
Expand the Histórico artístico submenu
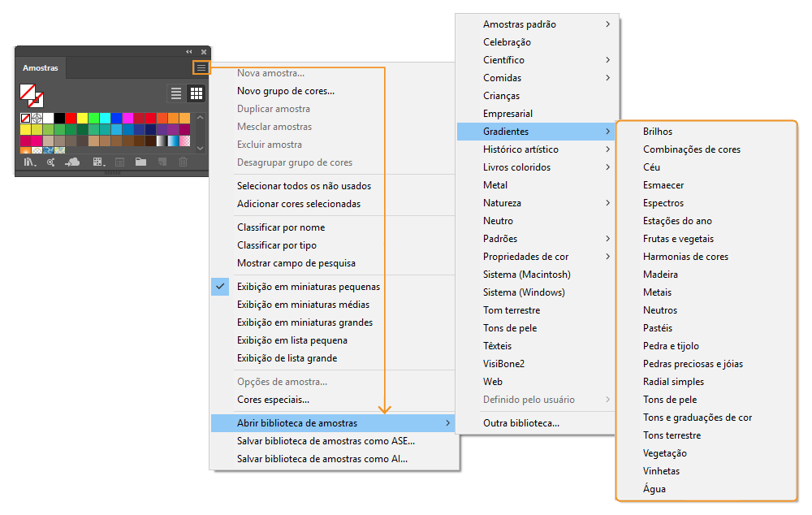click(x=536, y=149)
